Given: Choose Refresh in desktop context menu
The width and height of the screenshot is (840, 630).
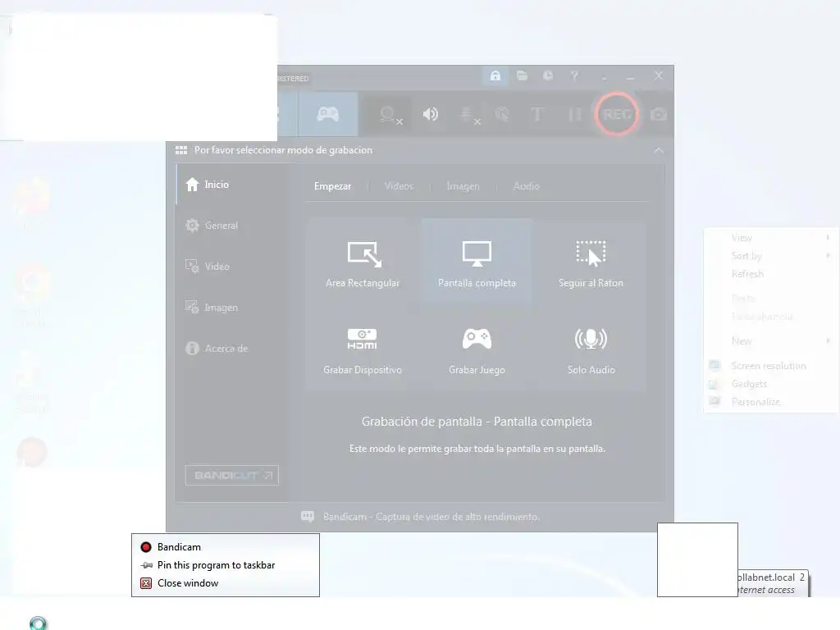Looking at the screenshot, I should pyautogui.click(x=771, y=274).
